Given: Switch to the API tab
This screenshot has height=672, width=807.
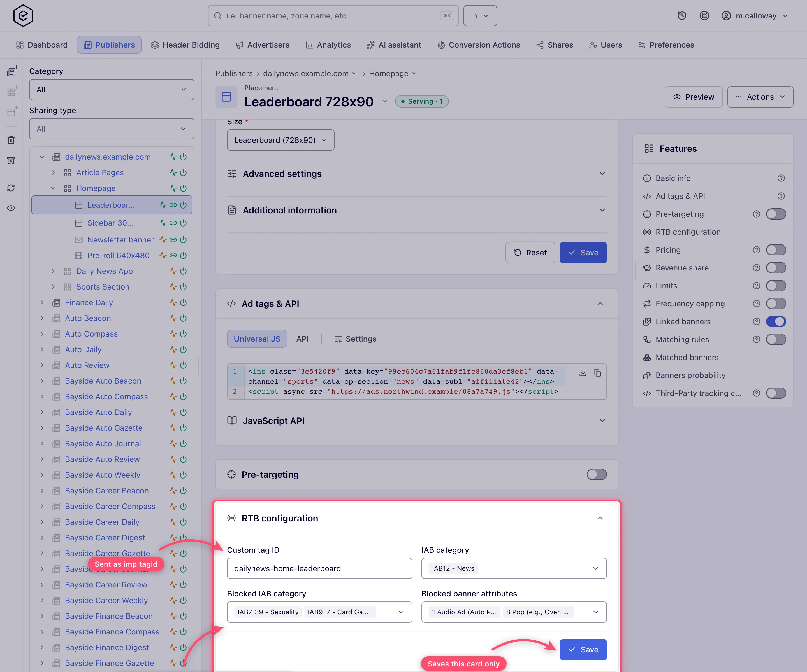Looking at the screenshot, I should click(x=302, y=339).
